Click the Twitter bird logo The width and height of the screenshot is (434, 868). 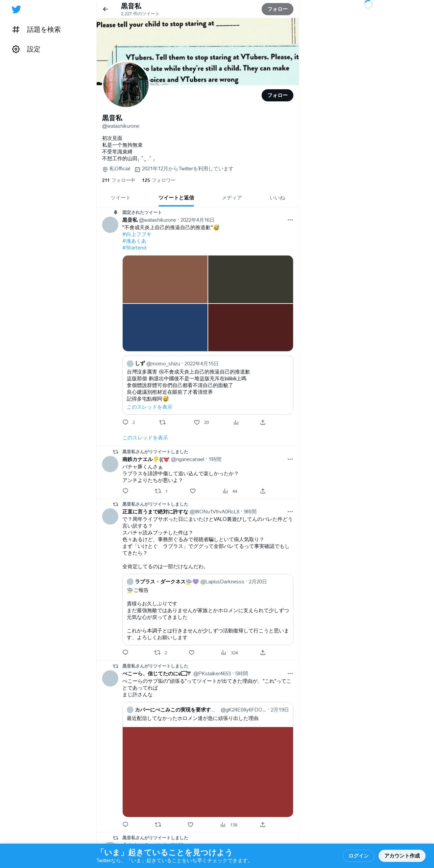pos(16,9)
